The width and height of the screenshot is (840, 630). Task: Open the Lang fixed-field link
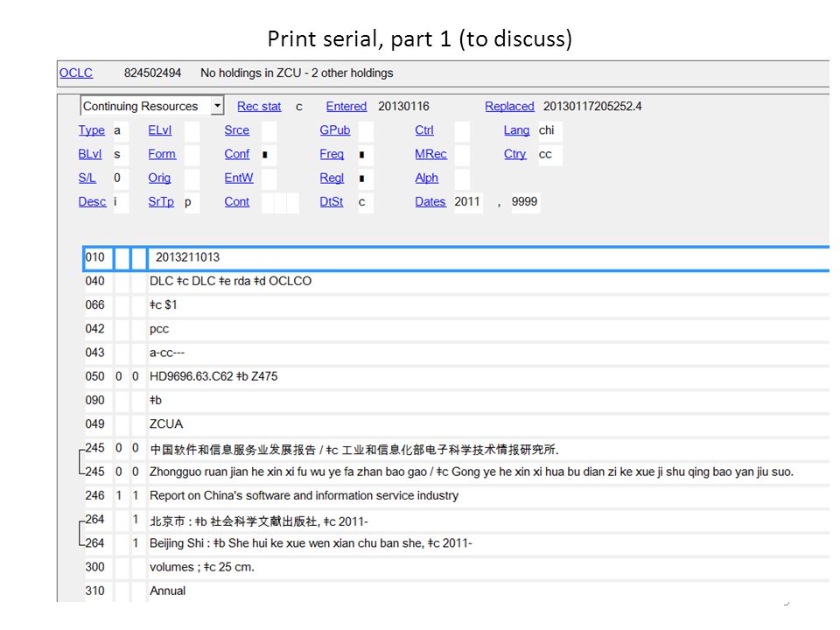(x=516, y=130)
